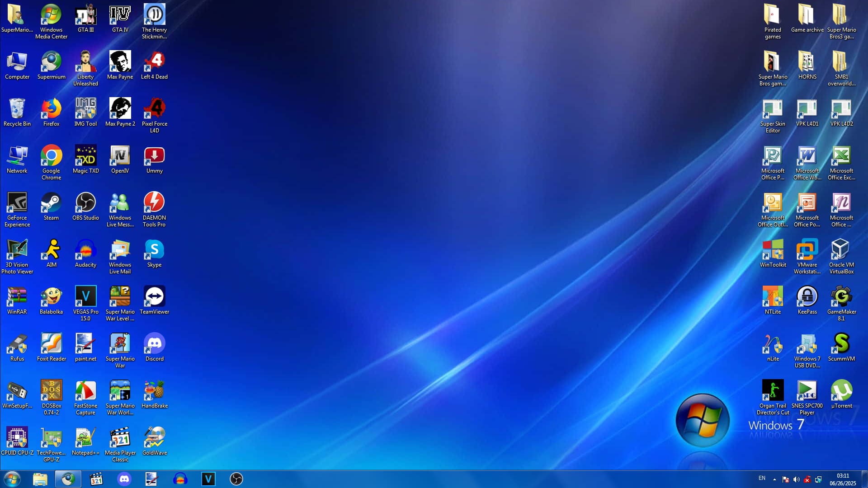Screen dimensions: 868x488
Task: Open Google Chrome desktop shortcut
Action: click(x=51, y=163)
